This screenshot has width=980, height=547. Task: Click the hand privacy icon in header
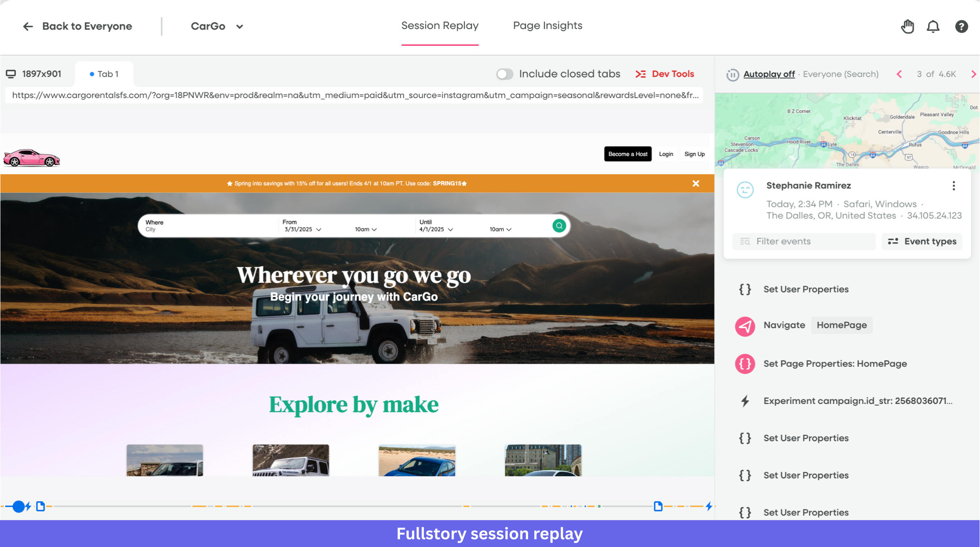tap(907, 26)
